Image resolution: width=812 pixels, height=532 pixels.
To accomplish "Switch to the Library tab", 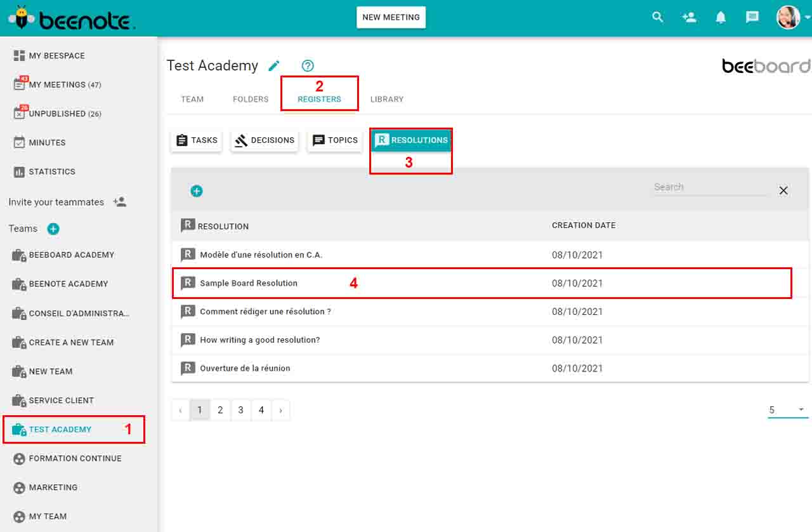I will (387, 99).
